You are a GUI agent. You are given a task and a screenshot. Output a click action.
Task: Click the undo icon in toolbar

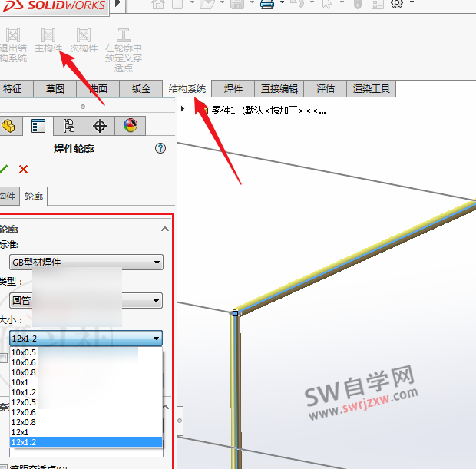[297, 4]
